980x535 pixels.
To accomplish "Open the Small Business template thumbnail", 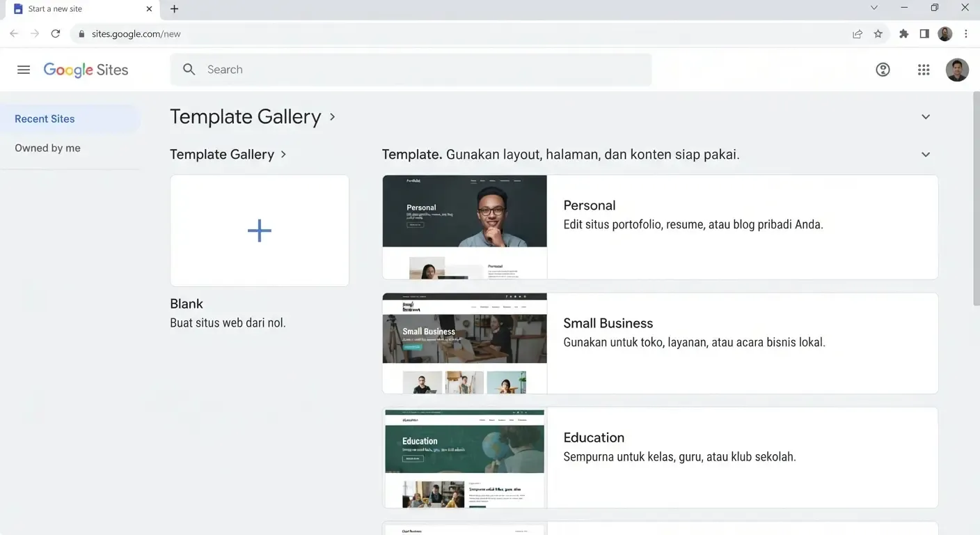I will (x=464, y=343).
